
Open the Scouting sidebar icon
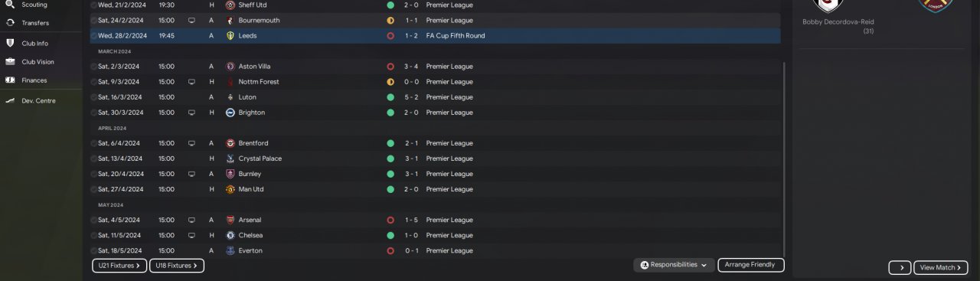[10, 5]
